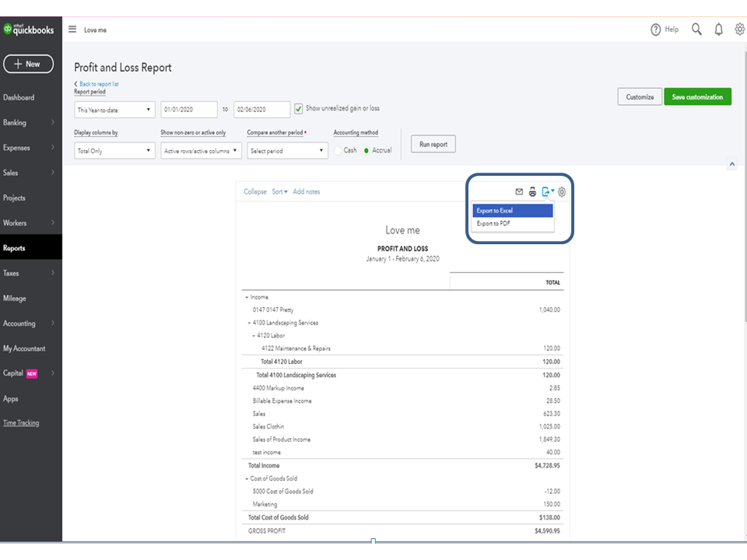Viewport: 747px width, 560px height.
Task: Click the email report envelope icon
Action: point(519,192)
